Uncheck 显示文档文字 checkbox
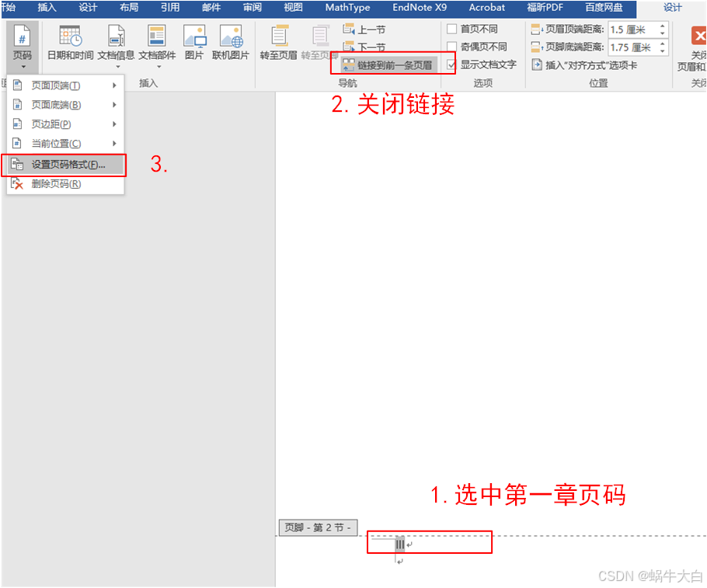Image resolution: width=707 pixels, height=588 pixels. tap(451, 64)
